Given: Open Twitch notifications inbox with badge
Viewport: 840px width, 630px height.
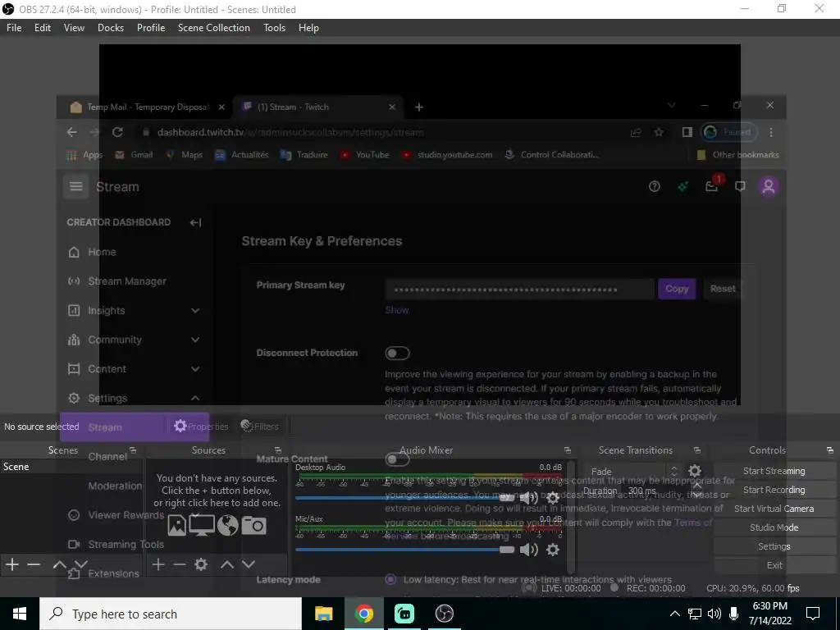Looking at the screenshot, I should [x=712, y=185].
